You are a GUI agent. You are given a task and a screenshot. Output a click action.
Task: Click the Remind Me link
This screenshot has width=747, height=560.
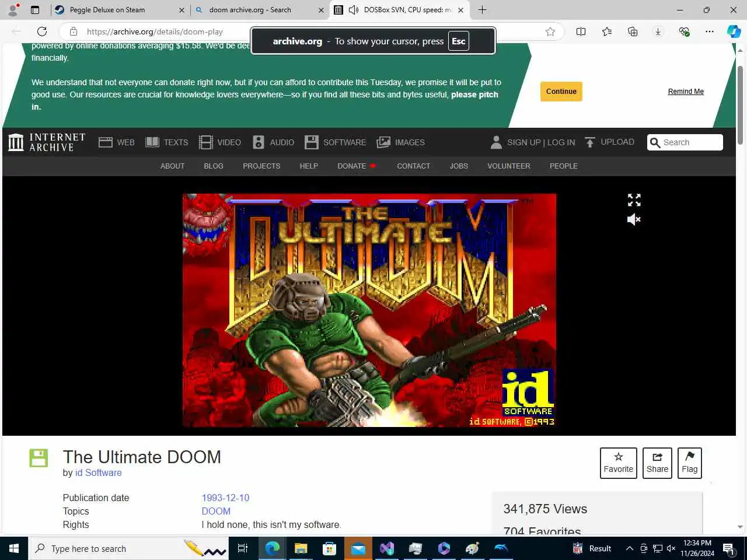[686, 92]
